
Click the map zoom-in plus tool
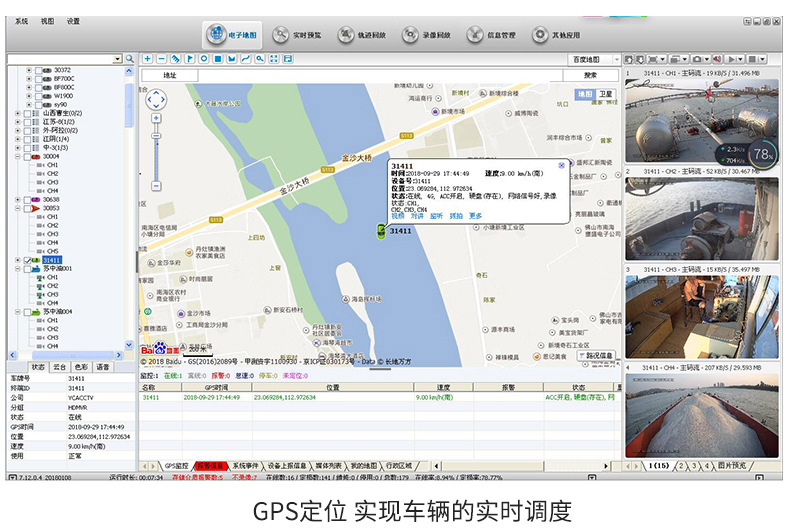click(x=148, y=59)
